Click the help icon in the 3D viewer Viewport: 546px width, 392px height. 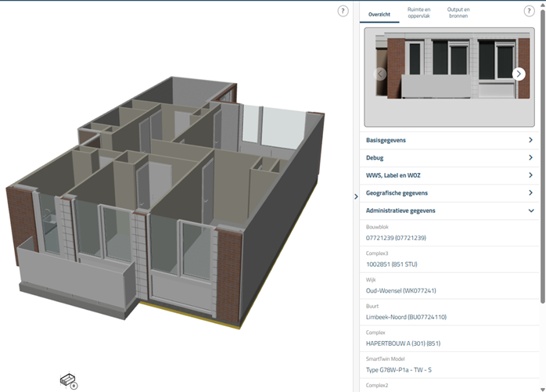click(x=343, y=11)
